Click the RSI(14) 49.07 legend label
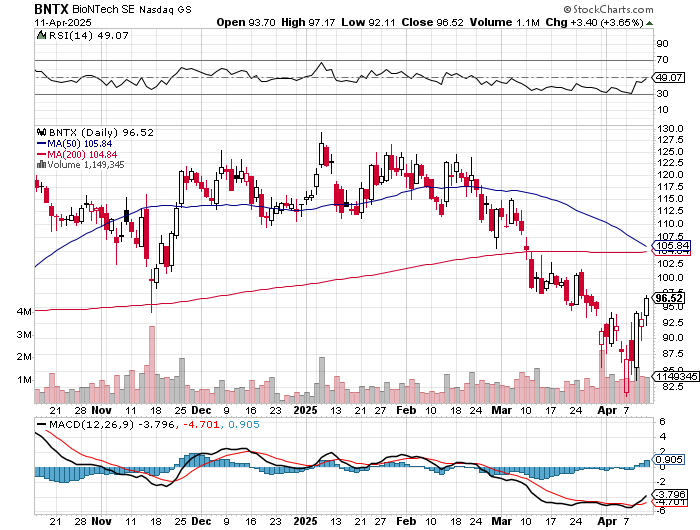Screen dimensions: 700x530 pyautogui.click(x=88, y=35)
